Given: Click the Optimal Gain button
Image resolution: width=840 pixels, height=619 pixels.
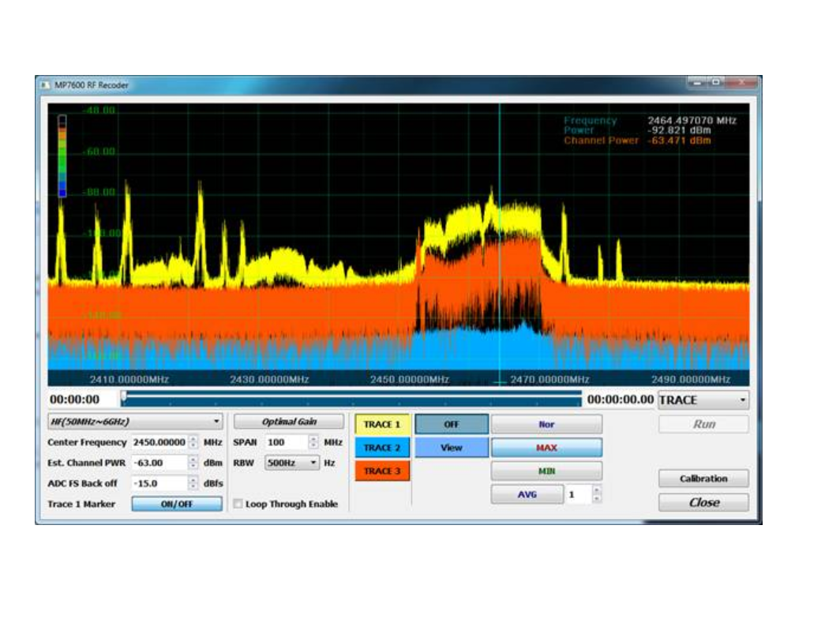Looking at the screenshot, I should [289, 422].
